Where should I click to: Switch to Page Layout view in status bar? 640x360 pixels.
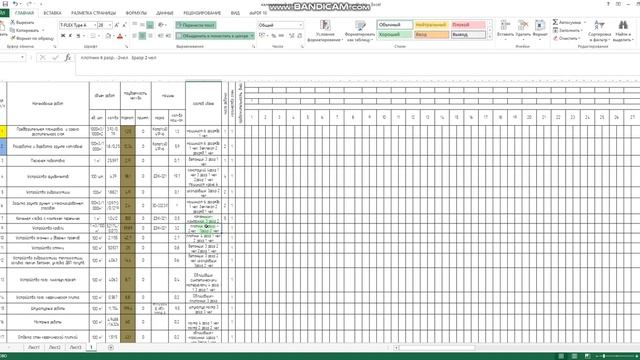point(574,356)
